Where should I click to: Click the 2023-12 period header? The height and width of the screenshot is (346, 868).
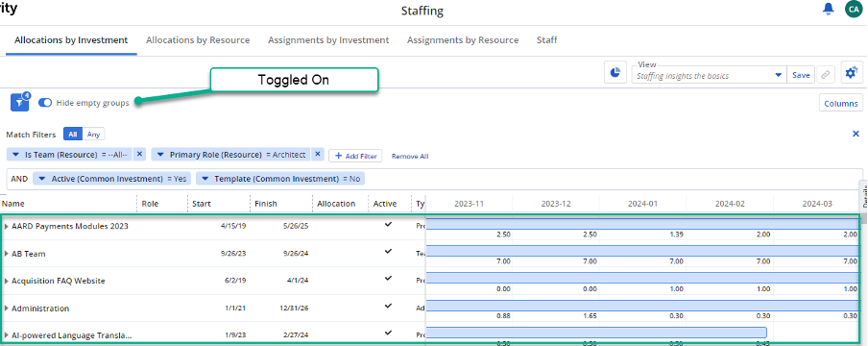click(x=556, y=204)
